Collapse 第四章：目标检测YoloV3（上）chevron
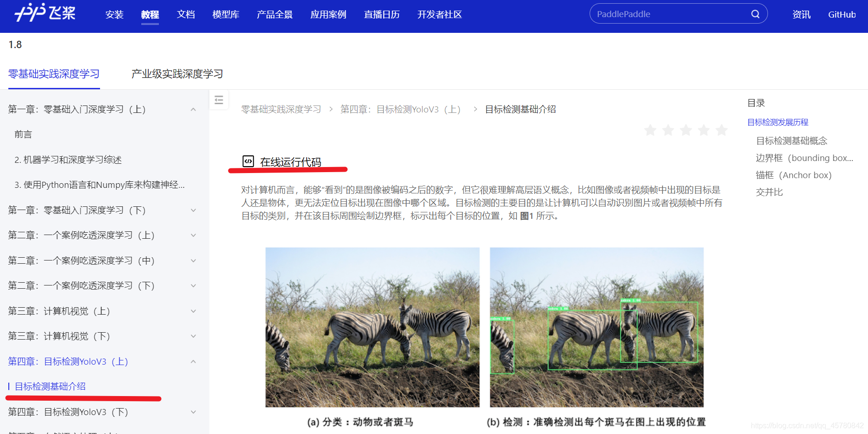The height and width of the screenshot is (434, 868). point(193,361)
